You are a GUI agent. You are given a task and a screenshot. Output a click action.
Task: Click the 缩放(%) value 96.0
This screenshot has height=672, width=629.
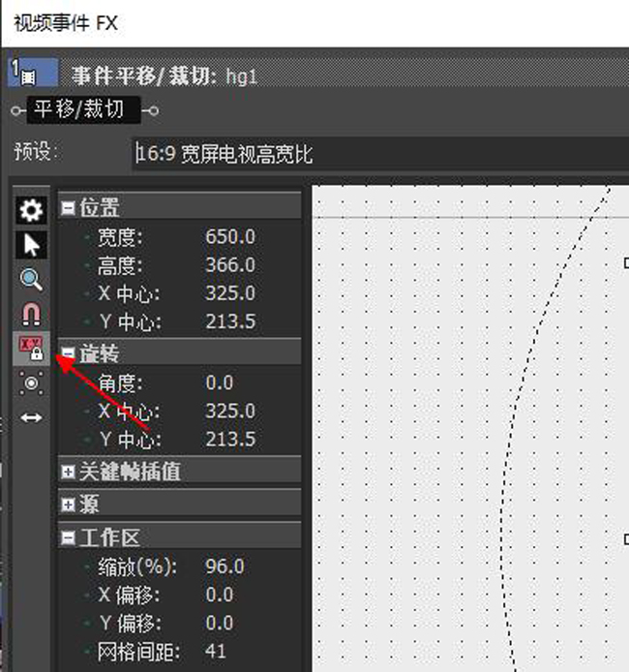tap(225, 566)
